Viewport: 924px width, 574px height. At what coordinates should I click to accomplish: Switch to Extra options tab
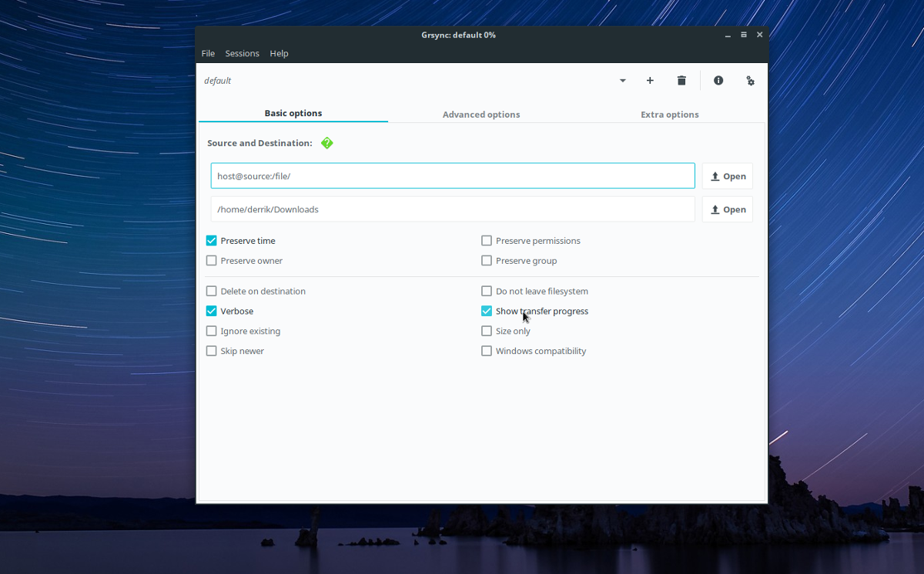coord(670,115)
